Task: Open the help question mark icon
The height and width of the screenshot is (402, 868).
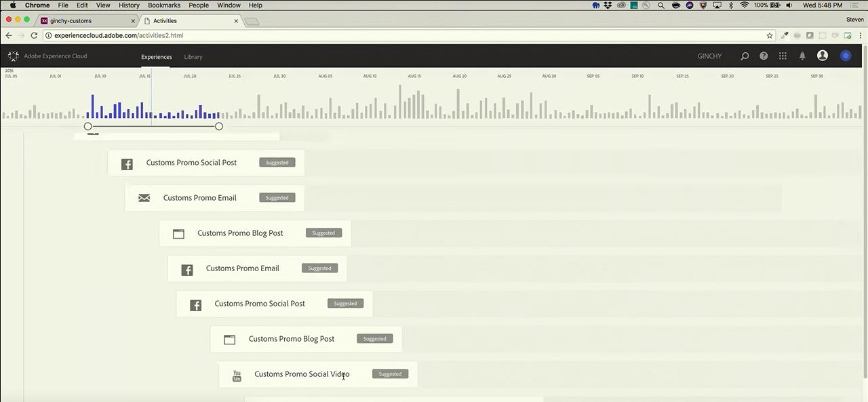Action: pyautogui.click(x=764, y=56)
